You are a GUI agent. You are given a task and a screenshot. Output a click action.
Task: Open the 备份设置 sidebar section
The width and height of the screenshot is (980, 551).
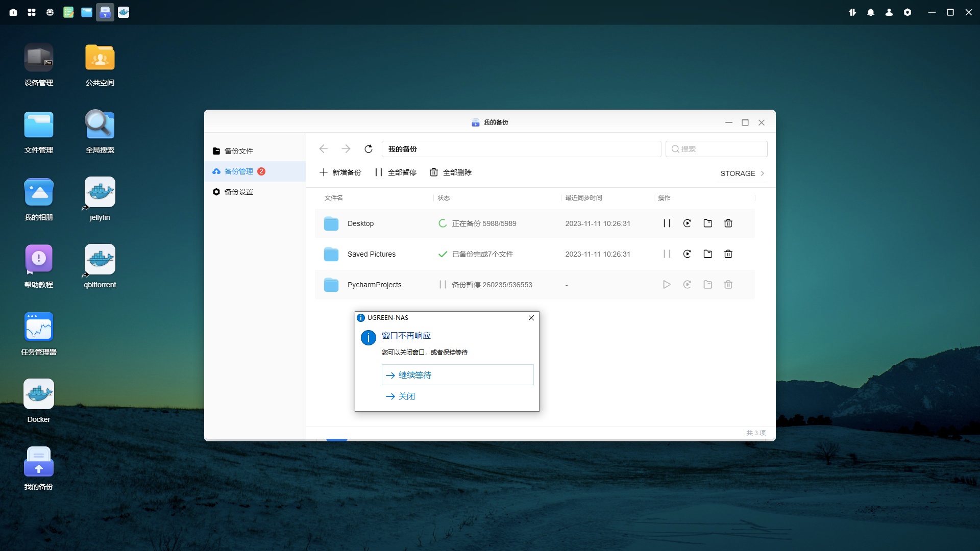click(x=238, y=192)
